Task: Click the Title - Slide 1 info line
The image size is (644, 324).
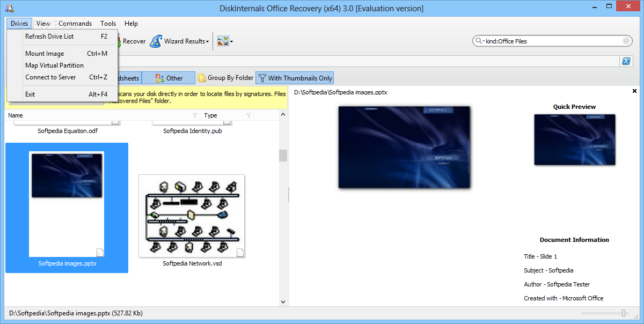Action: pos(540,256)
